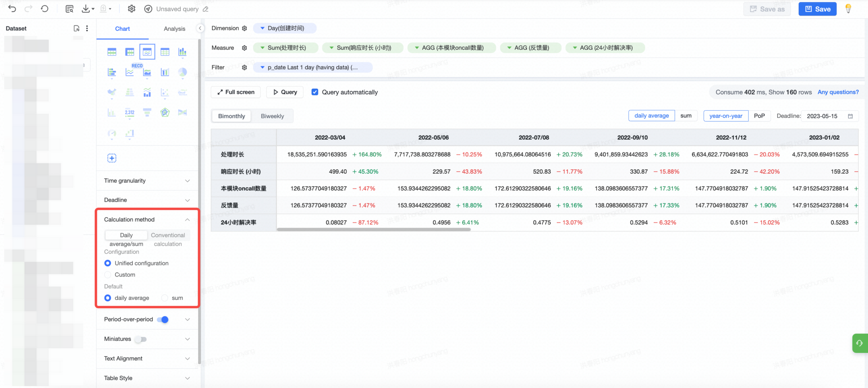Click the Save as button

[x=767, y=9]
